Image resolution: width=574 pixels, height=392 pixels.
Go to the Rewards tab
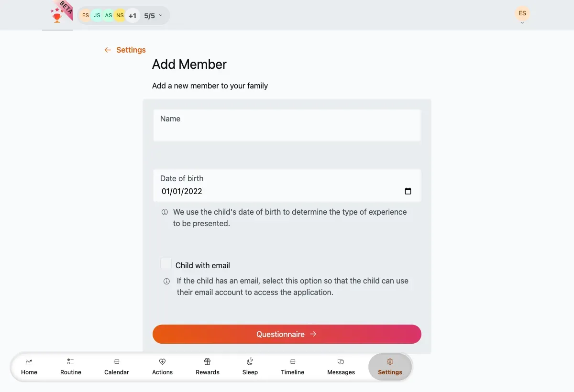pyautogui.click(x=208, y=367)
